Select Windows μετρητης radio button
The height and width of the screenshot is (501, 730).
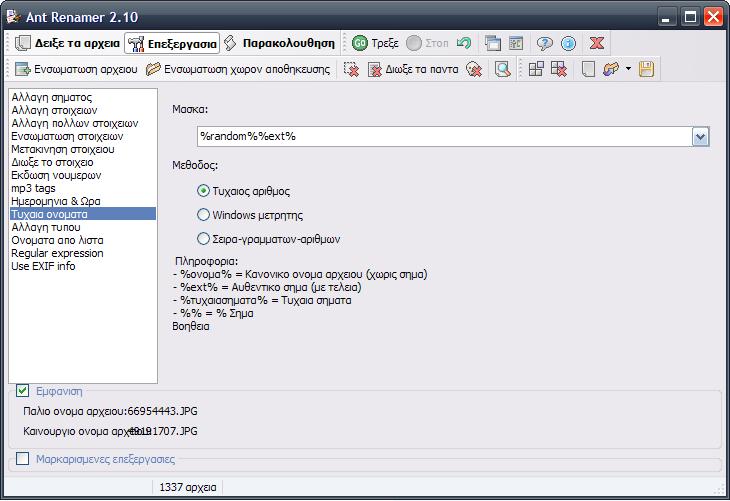coord(203,215)
